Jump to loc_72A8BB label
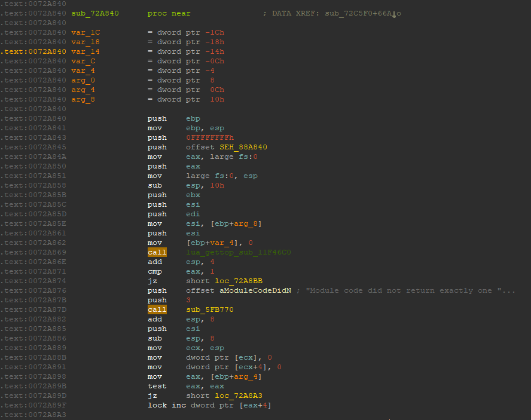 239,281
